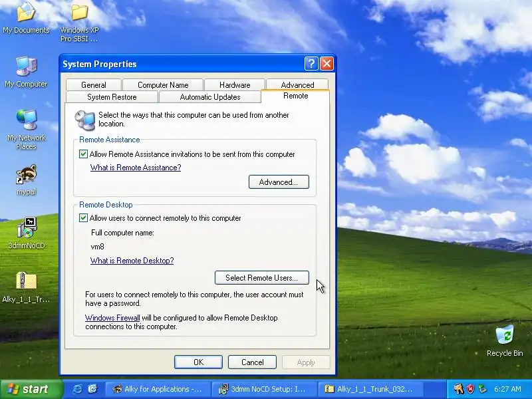Open the Start menu

click(x=31, y=389)
